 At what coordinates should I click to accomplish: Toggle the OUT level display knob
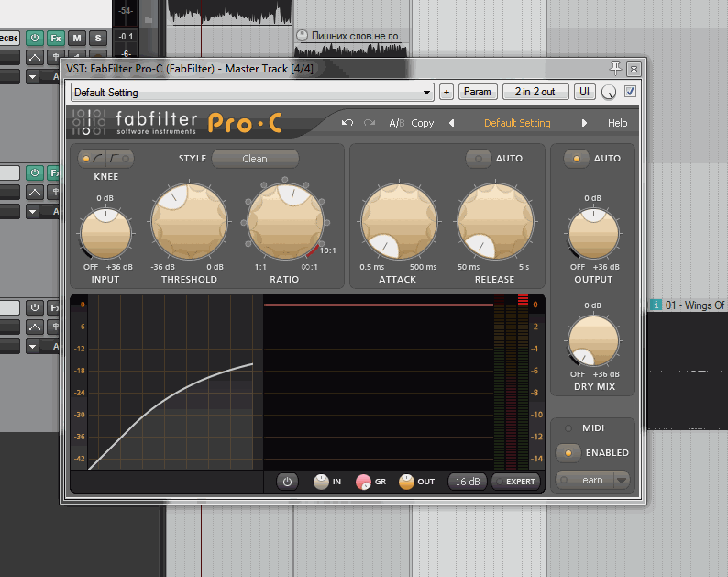coord(406,483)
